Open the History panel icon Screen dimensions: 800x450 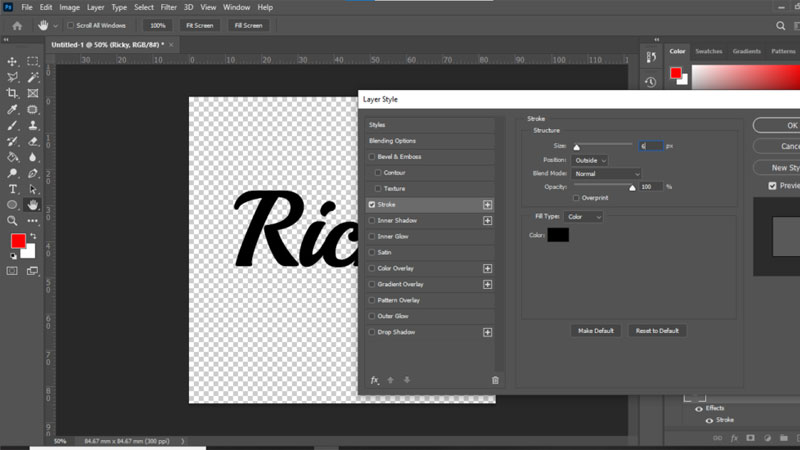pyautogui.click(x=651, y=82)
